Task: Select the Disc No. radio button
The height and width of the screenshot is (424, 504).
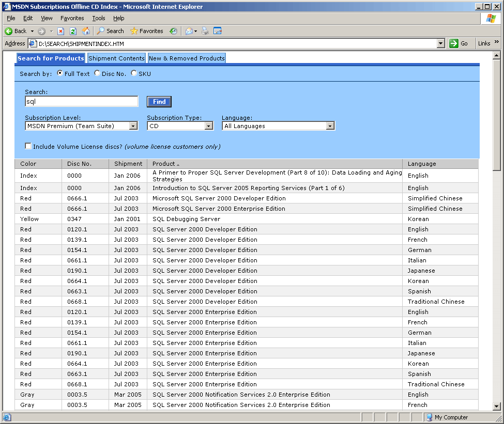Action: tap(97, 73)
